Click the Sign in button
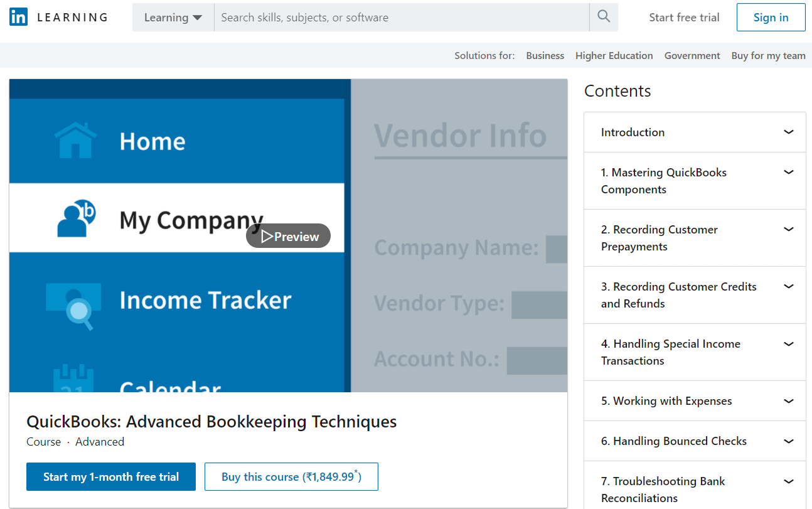The width and height of the screenshot is (812, 509). coord(771,17)
